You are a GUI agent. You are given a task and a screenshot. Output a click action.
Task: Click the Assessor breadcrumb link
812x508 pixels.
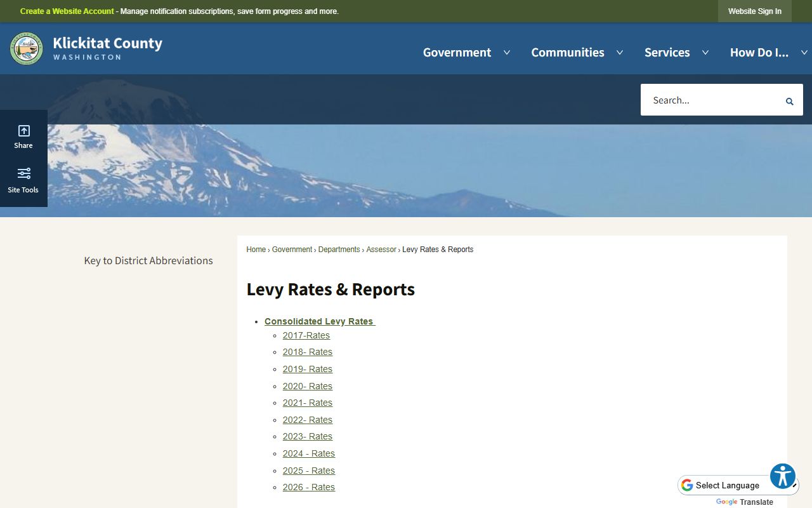click(381, 250)
